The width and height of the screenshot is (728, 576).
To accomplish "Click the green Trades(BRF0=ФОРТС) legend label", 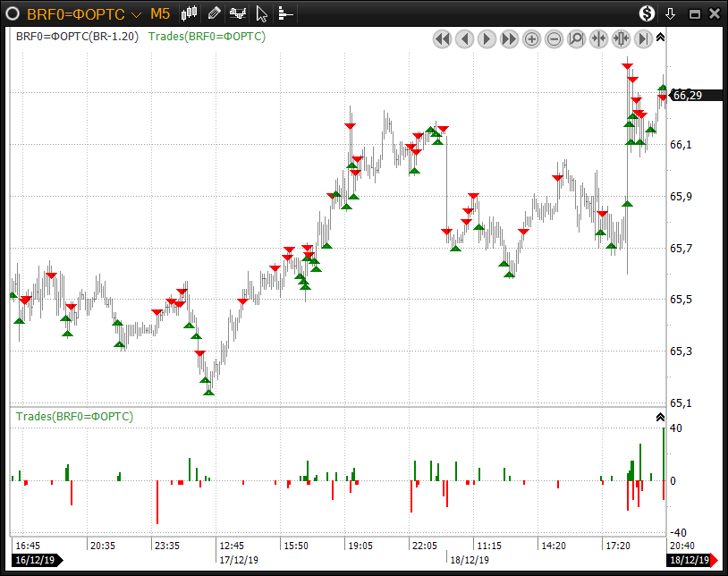I will pyautogui.click(x=207, y=37).
